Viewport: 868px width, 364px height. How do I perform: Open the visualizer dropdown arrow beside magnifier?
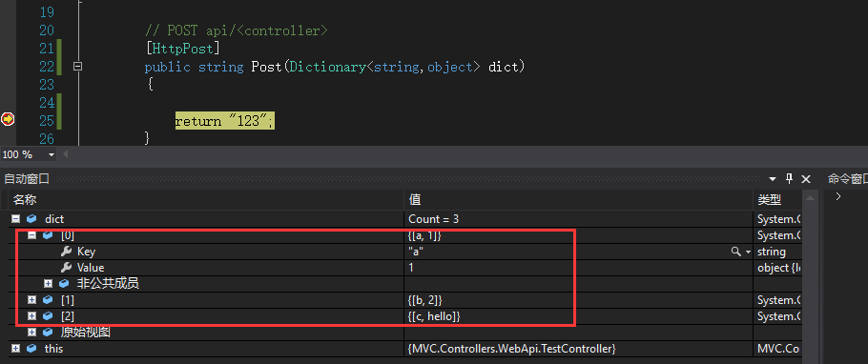tap(748, 252)
